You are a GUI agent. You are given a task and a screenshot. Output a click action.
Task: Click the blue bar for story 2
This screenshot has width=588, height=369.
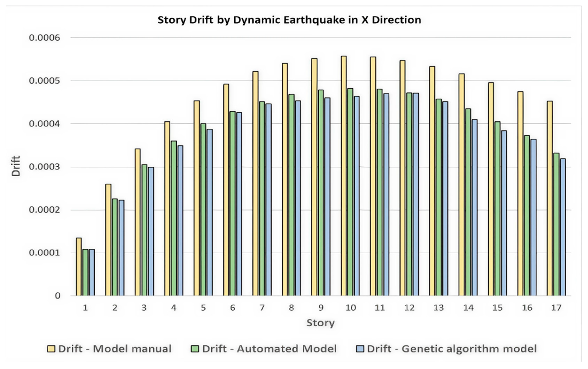coord(121,248)
